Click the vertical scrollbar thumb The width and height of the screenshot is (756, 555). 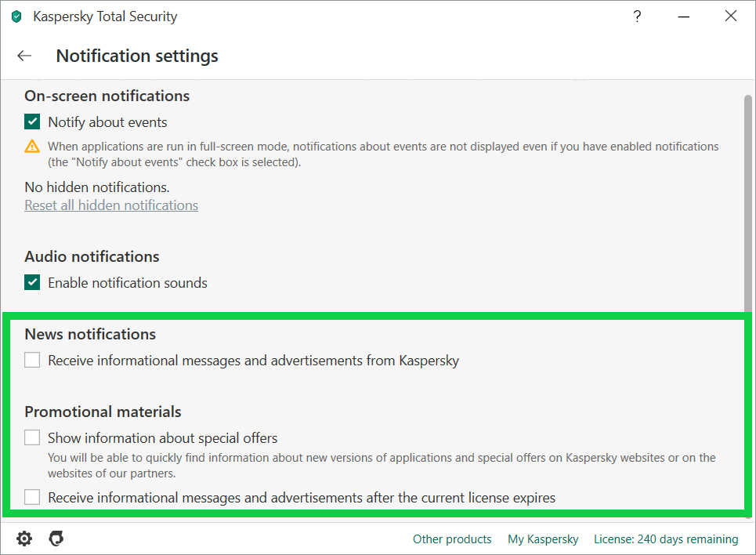click(747, 204)
